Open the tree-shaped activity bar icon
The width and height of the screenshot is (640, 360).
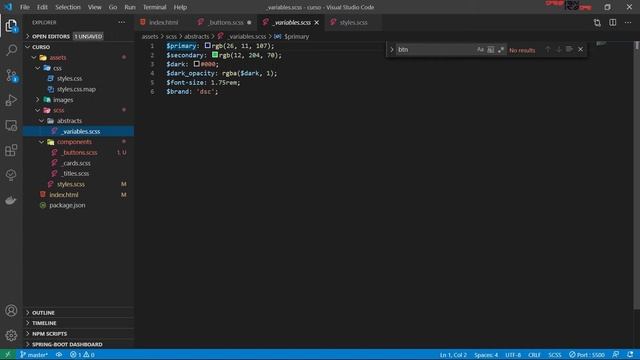click(x=11, y=175)
